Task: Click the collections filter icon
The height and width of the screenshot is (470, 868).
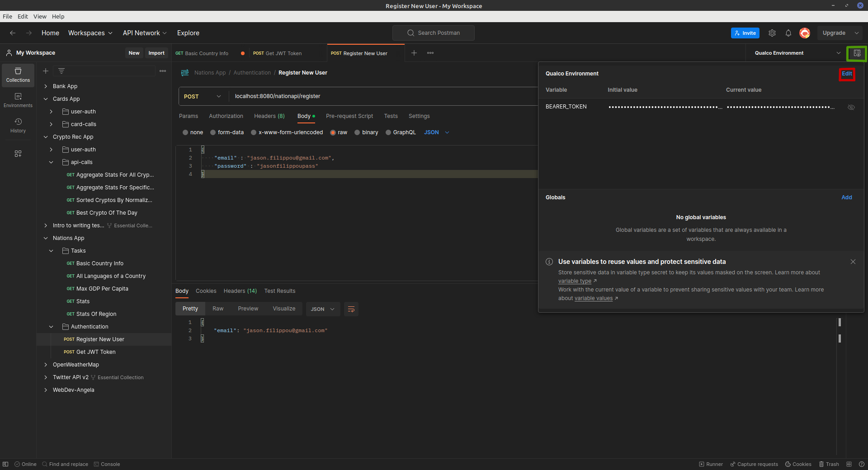Action: point(61,71)
